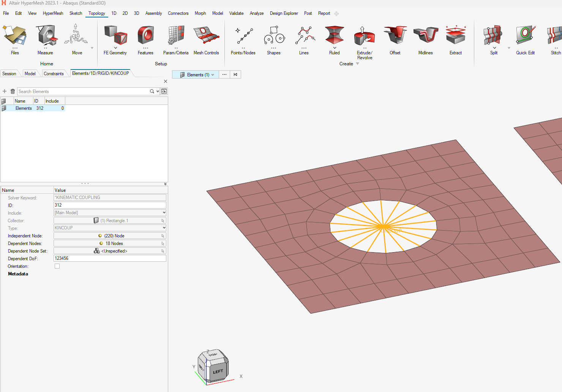Expand the Create group options arrow

(357, 64)
